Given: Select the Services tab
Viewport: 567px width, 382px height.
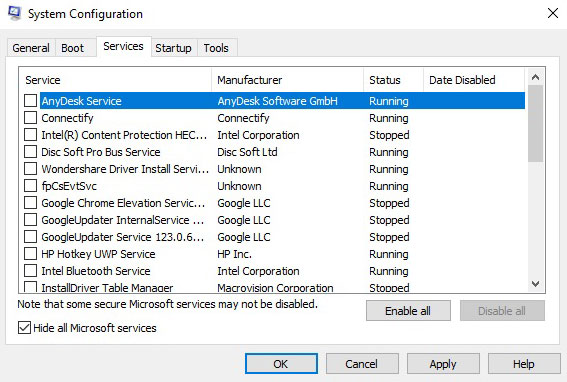Looking at the screenshot, I should tap(123, 46).
